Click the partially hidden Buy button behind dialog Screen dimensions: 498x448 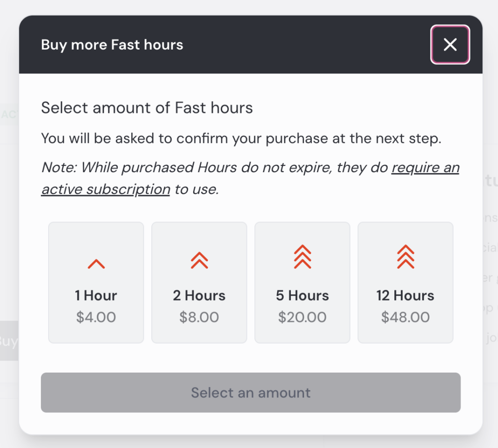pos(9,341)
